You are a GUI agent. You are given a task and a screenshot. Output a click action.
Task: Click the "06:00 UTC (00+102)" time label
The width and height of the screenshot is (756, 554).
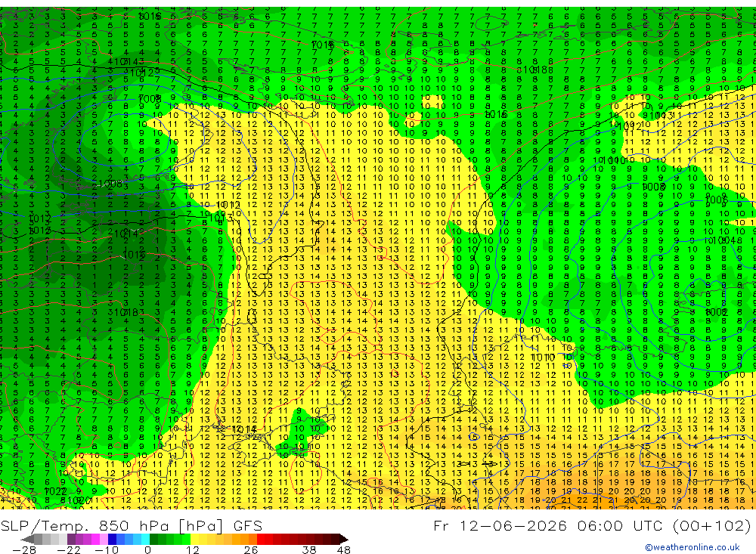click(x=664, y=525)
